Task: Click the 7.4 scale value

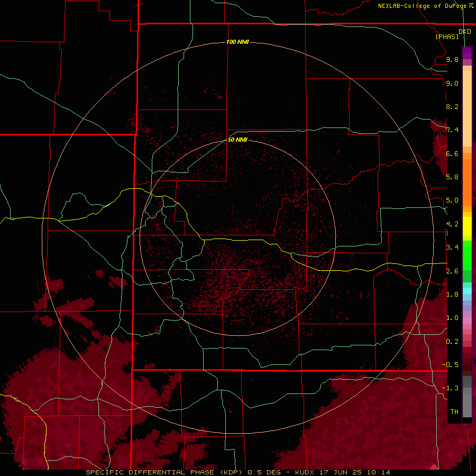Action: click(x=452, y=130)
